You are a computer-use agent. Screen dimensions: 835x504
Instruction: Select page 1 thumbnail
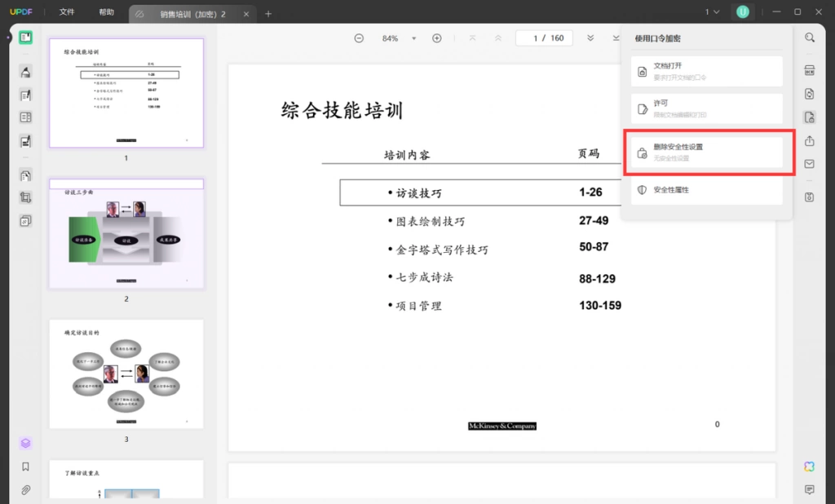[x=126, y=93]
